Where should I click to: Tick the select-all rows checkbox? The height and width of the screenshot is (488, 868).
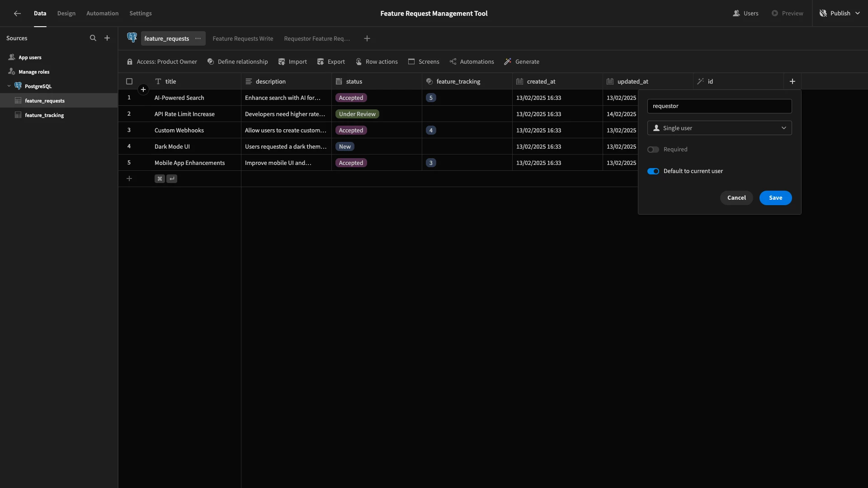pyautogui.click(x=129, y=82)
